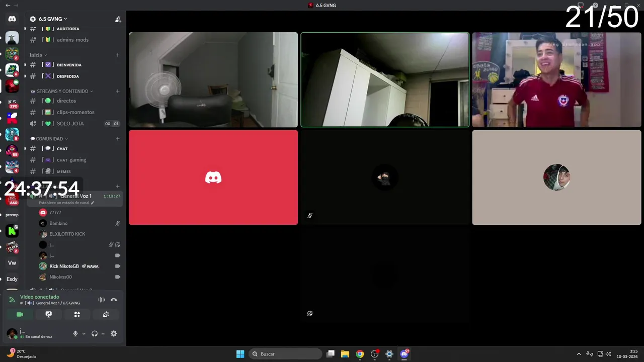Open the prrcmp server

(x=12, y=215)
